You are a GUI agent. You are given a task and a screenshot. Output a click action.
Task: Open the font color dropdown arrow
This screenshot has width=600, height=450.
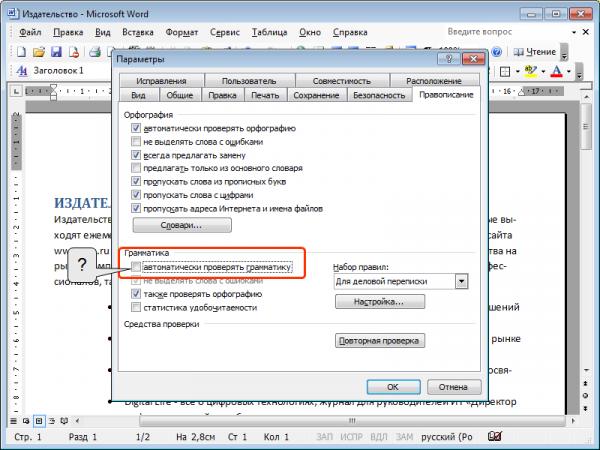click(569, 72)
